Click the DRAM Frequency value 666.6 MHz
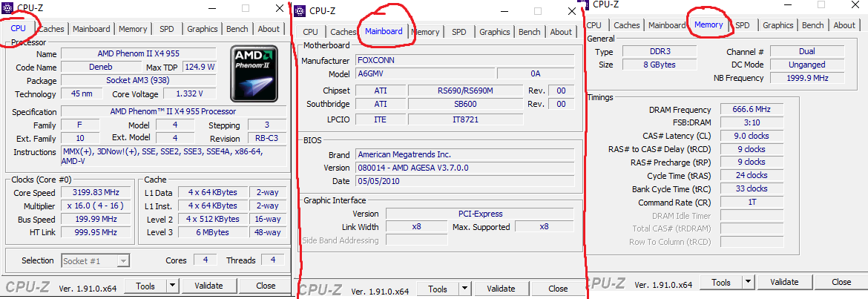The width and height of the screenshot is (868, 299). [752, 110]
